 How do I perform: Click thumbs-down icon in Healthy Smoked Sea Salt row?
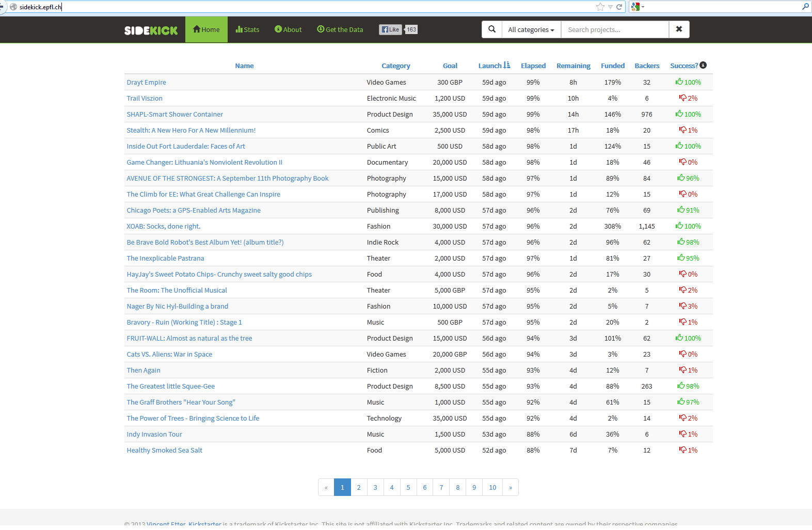click(x=682, y=449)
